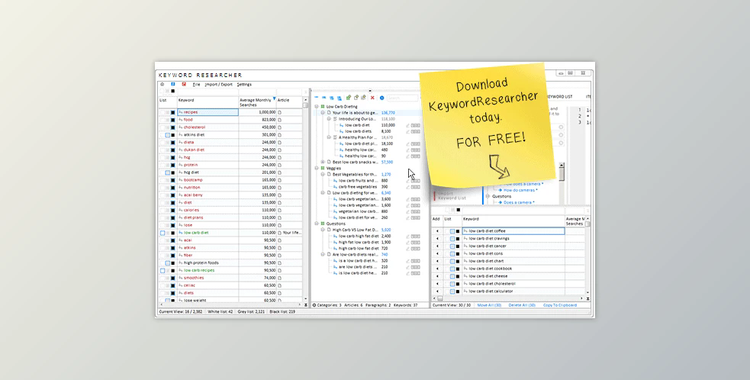
Task: Toggle white list box for green low carb diet row
Action: point(163,233)
